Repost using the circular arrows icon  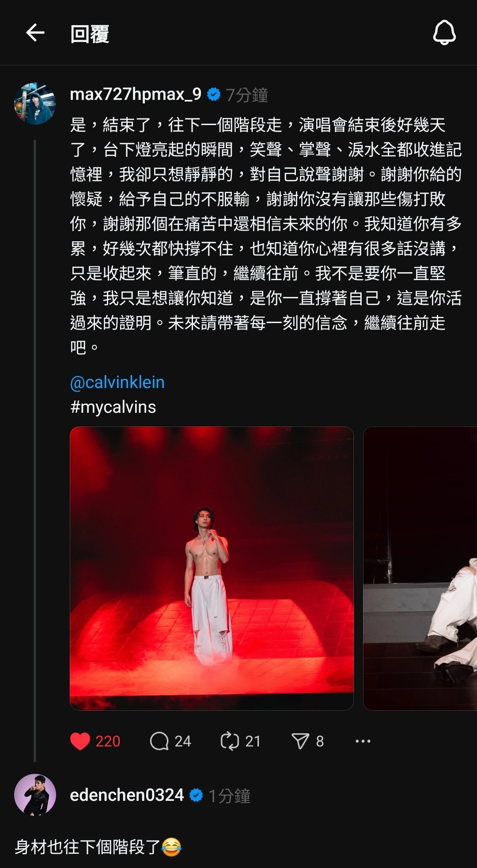click(230, 741)
